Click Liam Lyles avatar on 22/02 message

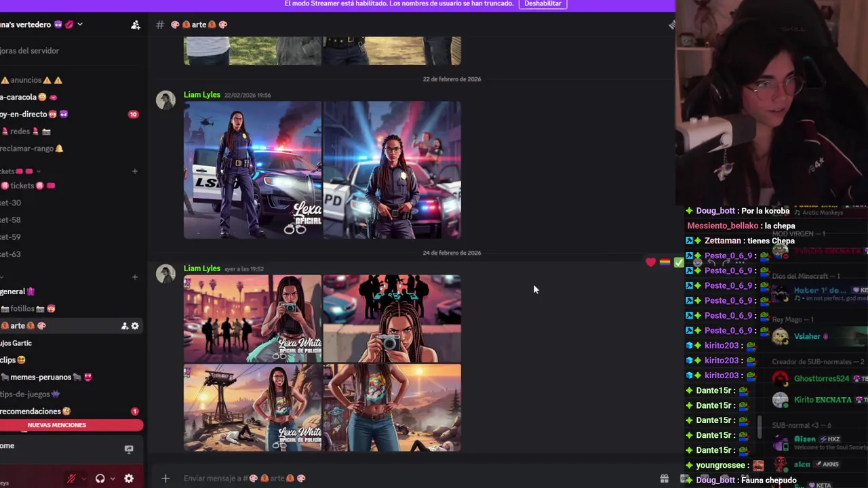point(165,100)
